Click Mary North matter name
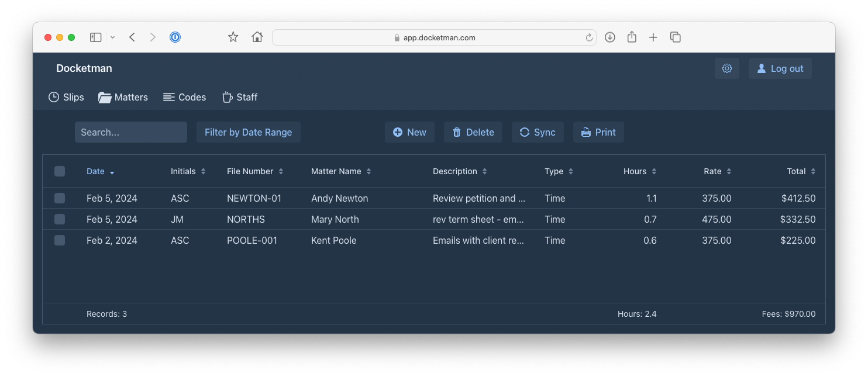This screenshot has height=377, width=868. [335, 219]
